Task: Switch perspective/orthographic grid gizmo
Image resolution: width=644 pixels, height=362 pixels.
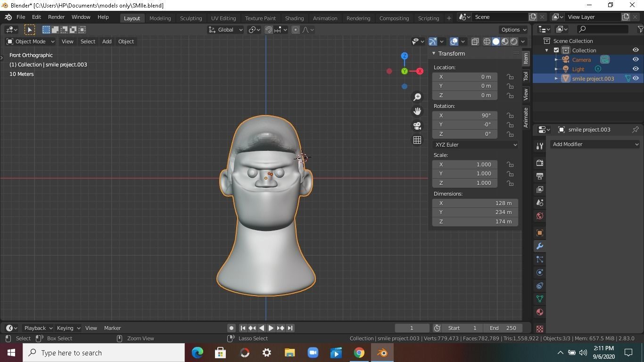Action: tap(417, 140)
